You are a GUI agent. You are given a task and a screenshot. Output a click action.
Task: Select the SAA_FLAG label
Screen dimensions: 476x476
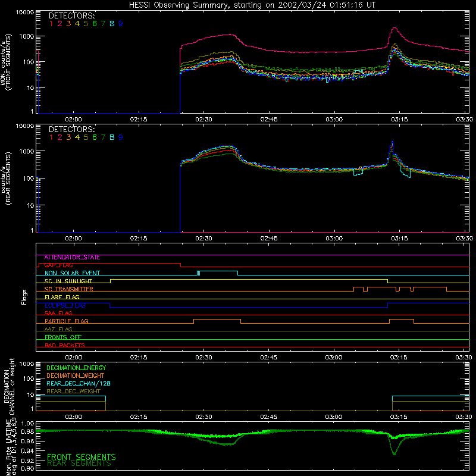click(x=58, y=313)
